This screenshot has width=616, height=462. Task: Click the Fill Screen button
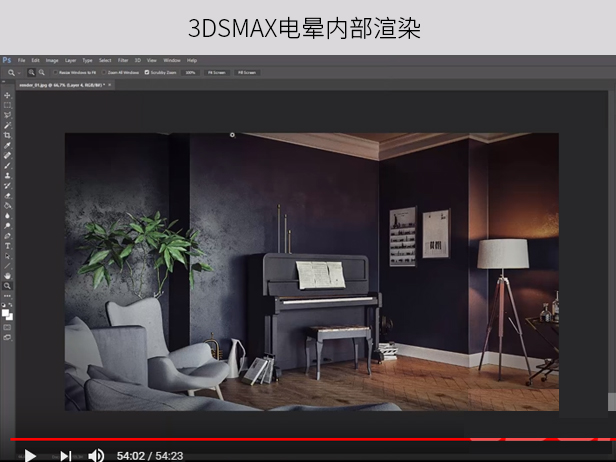coord(246,73)
